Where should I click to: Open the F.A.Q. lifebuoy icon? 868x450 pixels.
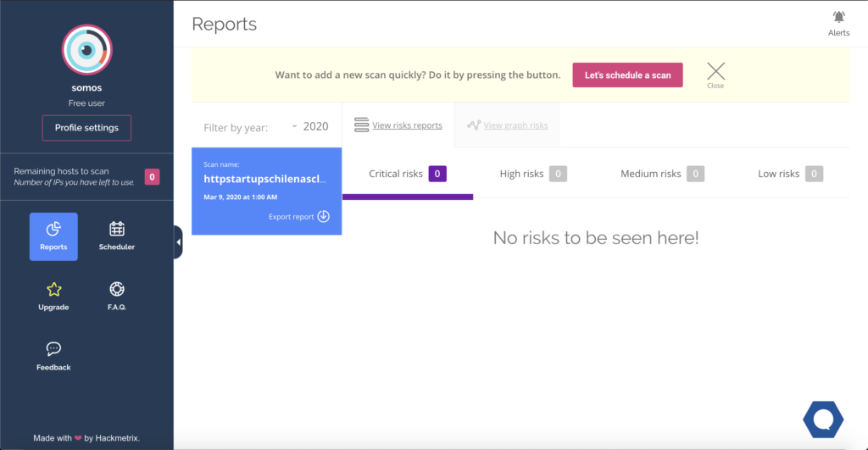click(x=117, y=290)
